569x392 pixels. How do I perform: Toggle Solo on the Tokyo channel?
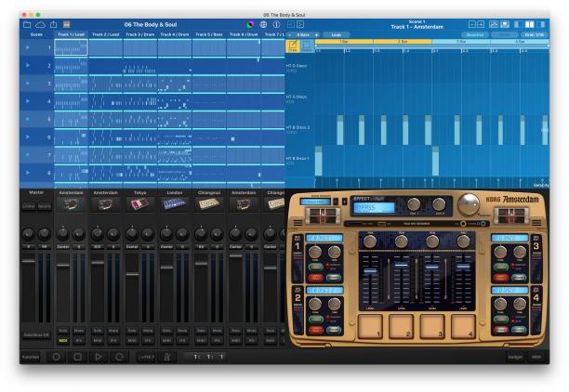pos(132,331)
